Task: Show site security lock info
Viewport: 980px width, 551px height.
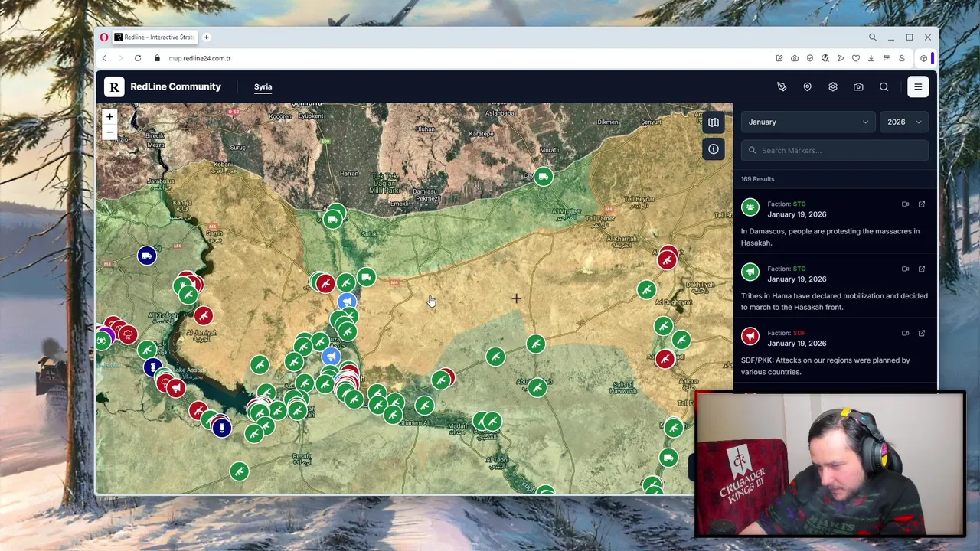Action: coord(157,58)
